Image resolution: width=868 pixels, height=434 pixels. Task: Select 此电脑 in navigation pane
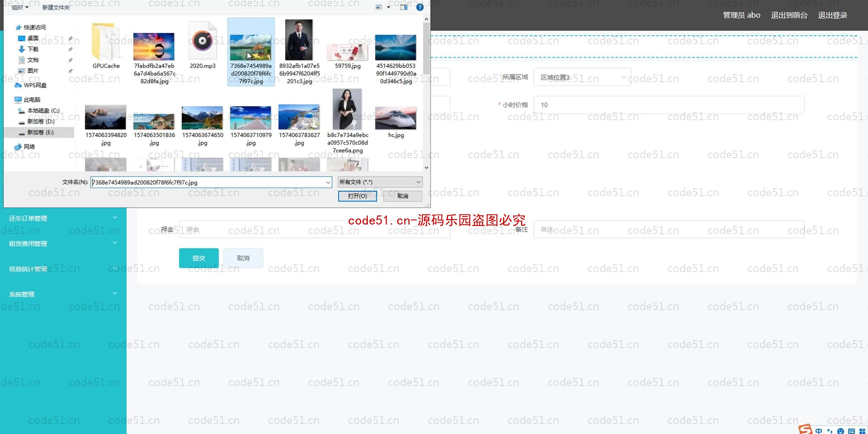(28, 99)
